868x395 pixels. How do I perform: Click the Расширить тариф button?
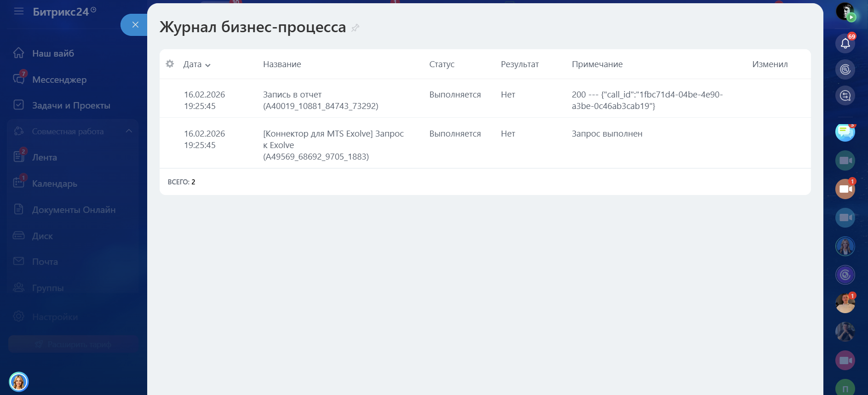click(x=73, y=344)
